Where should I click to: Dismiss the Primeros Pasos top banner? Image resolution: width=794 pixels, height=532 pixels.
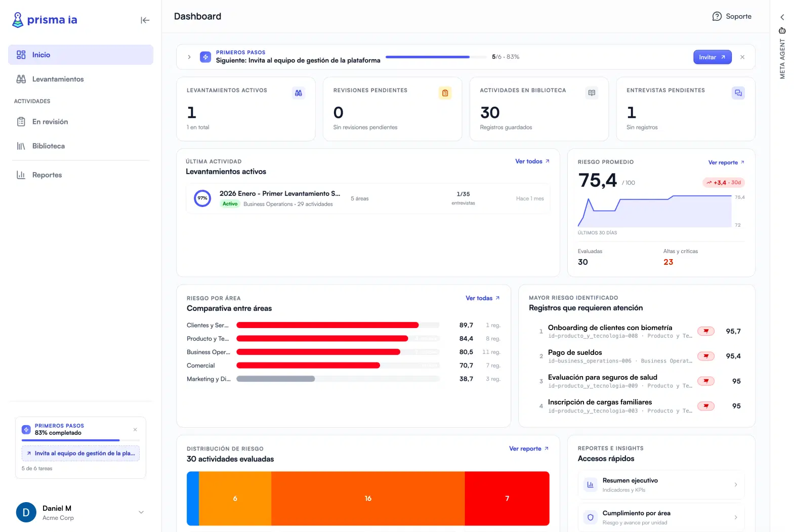pos(742,57)
